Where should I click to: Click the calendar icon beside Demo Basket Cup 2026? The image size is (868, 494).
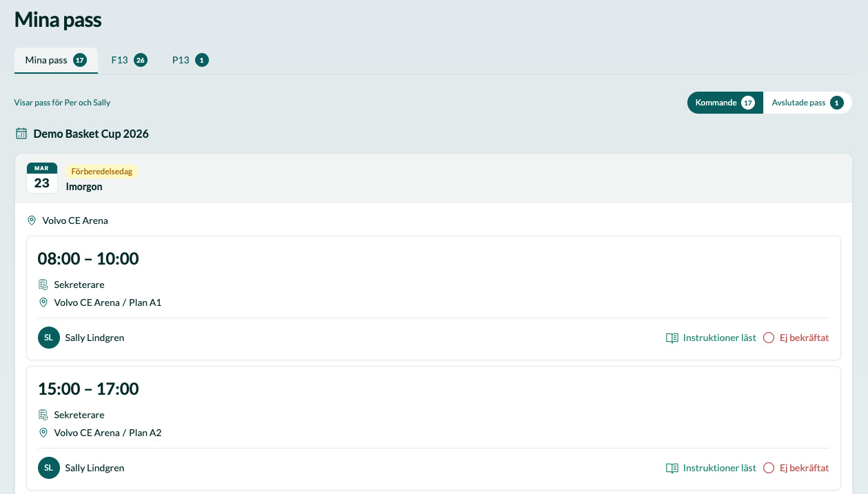(x=21, y=134)
